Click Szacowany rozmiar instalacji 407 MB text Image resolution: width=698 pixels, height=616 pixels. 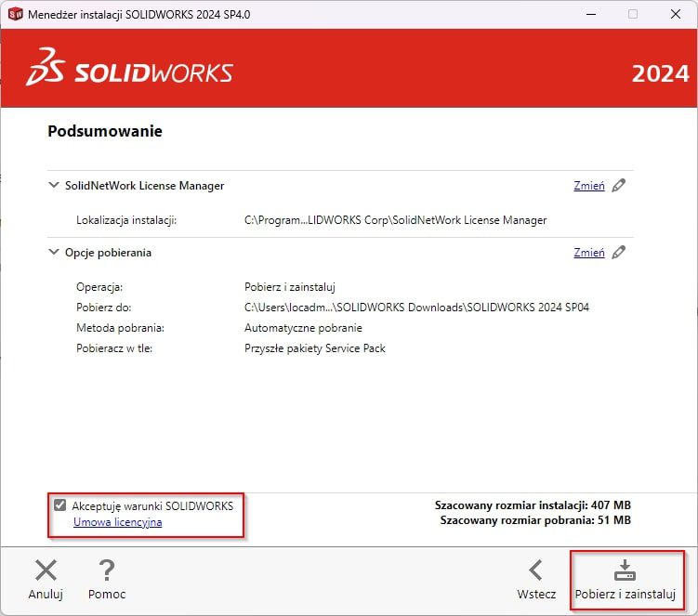click(533, 505)
